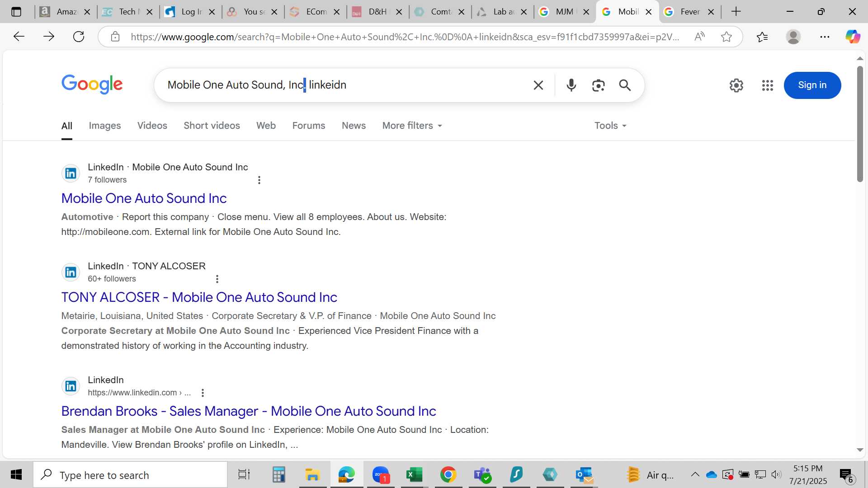The width and height of the screenshot is (868, 488).
Task: Expand More filters dropdown
Action: (x=412, y=126)
